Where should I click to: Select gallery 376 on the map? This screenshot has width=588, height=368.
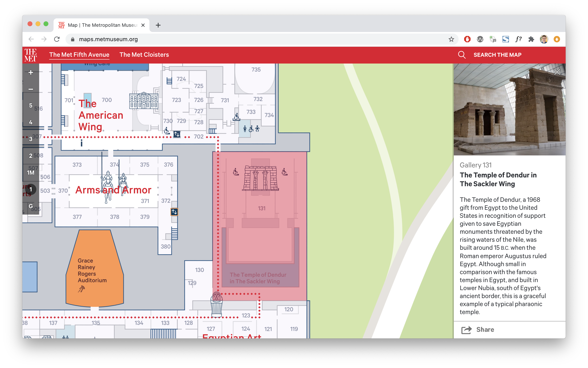pyautogui.click(x=168, y=165)
